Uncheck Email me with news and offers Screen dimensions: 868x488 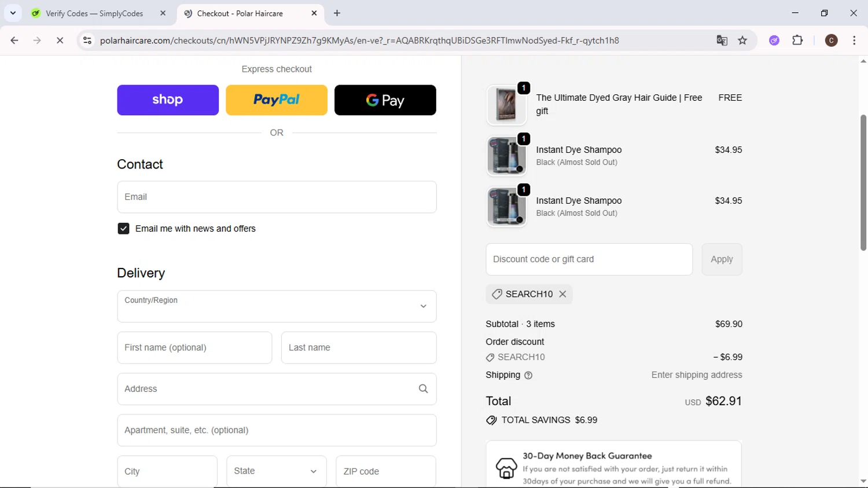pos(123,229)
